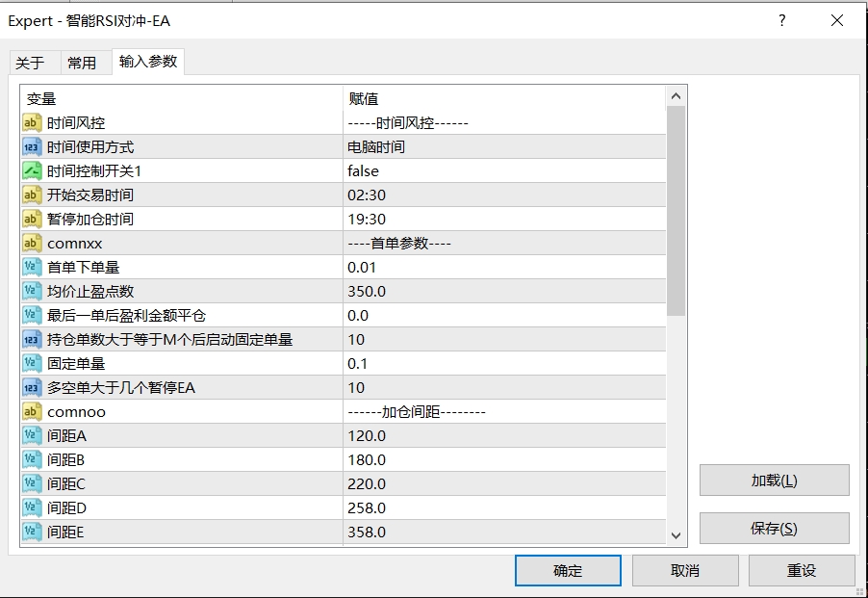Select the comnoo variable name
Viewport: 868px width, 598px height.
pos(76,412)
